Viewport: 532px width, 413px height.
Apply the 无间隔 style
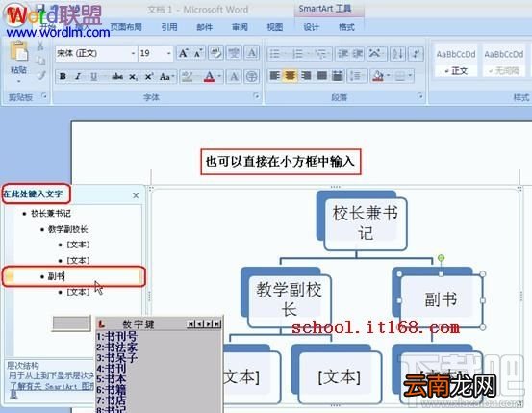[x=504, y=62]
